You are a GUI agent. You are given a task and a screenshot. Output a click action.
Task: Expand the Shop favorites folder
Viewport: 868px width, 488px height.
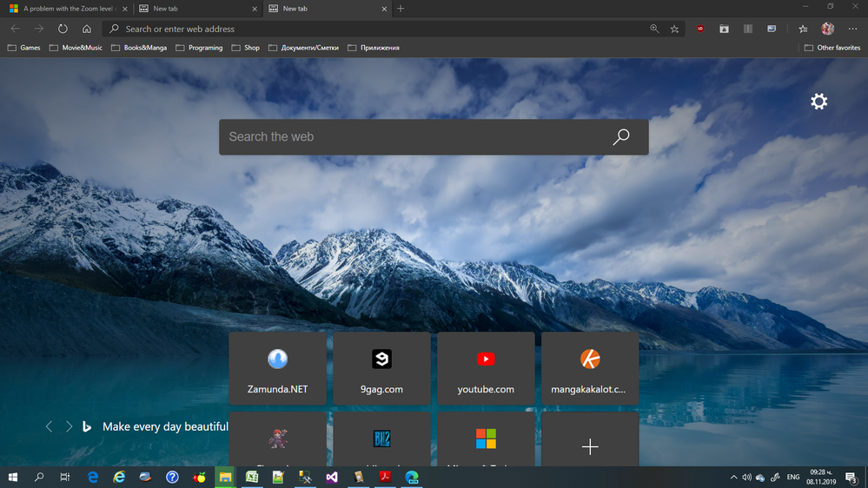pos(246,48)
